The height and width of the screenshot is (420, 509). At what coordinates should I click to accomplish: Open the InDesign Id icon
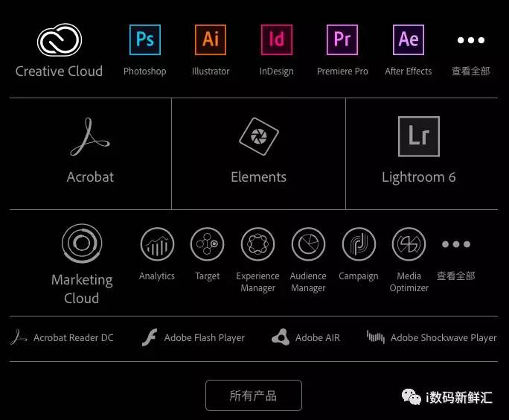click(277, 39)
